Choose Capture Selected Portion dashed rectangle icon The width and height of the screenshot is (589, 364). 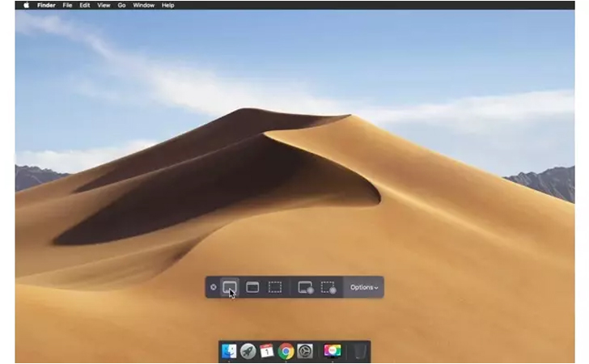tap(275, 287)
